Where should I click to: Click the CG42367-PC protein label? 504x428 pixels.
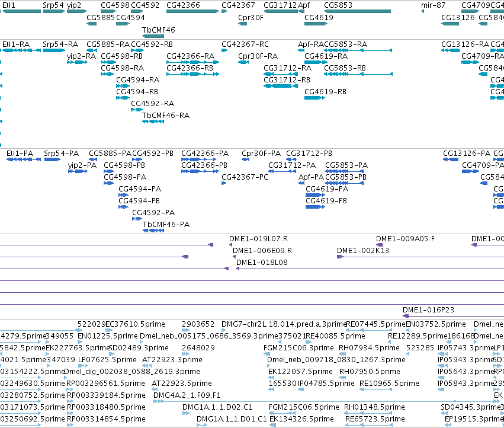pos(245,177)
